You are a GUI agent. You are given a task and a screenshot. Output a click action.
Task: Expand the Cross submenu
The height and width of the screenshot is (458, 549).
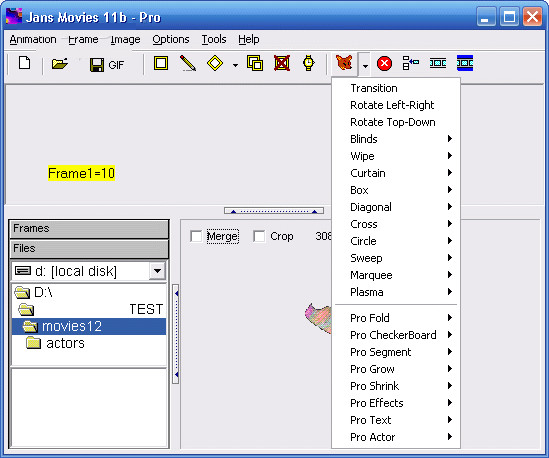(396, 224)
